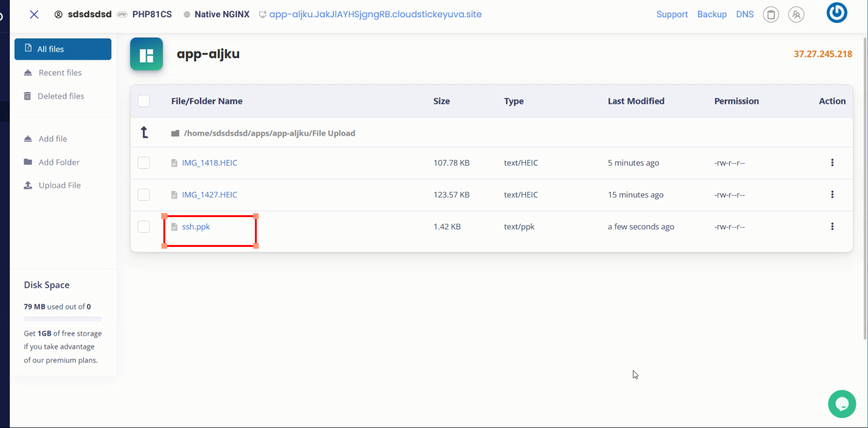This screenshot has height=428, width=868.
Task: Click the app-aljku application tile icon
Action: (146, 54)
